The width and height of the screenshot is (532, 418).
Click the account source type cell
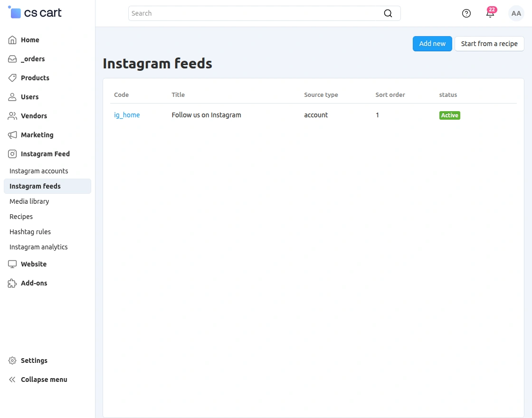[x=316, y=115]
